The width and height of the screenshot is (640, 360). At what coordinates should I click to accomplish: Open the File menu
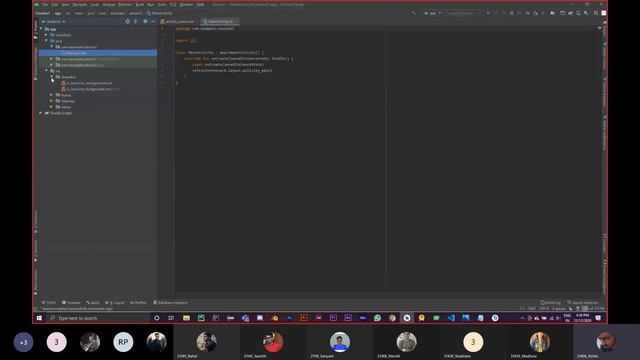(x=45, y=4)
